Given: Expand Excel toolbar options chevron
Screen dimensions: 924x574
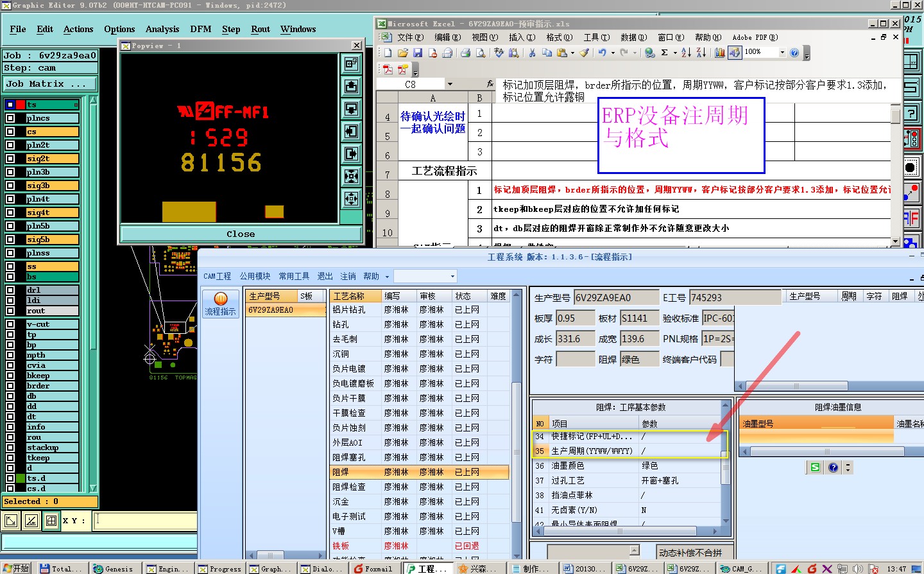Looking at the screenshot, I should click(807, 55).
